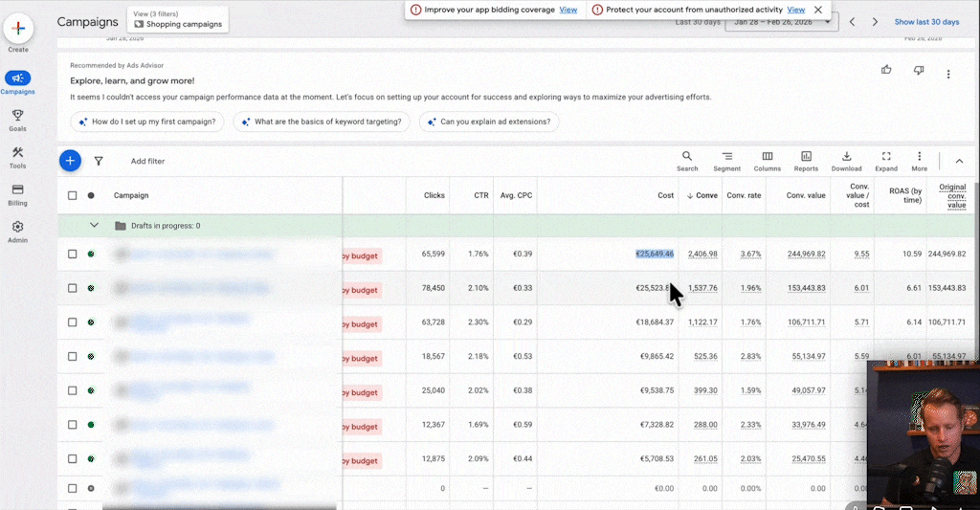Collapse the chart using the up chevron
This screenshot has height=510, width=980.
tap(959, 162)
